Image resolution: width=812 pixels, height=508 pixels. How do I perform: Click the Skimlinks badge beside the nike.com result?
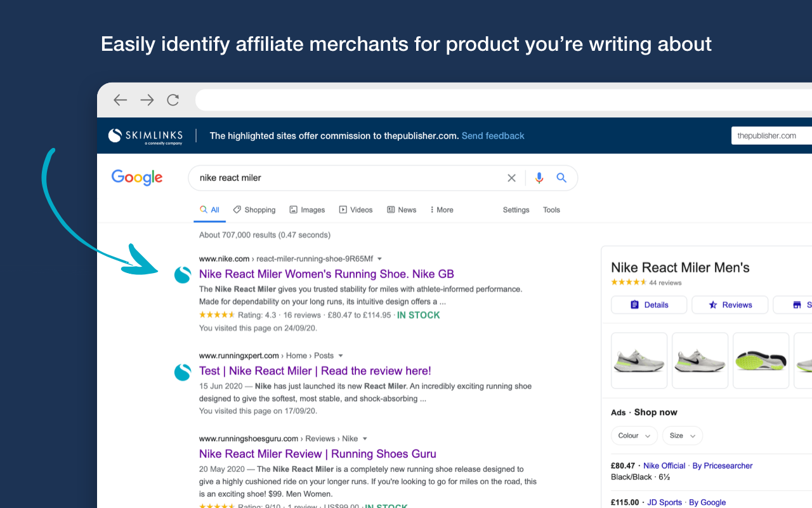point(183,275)
